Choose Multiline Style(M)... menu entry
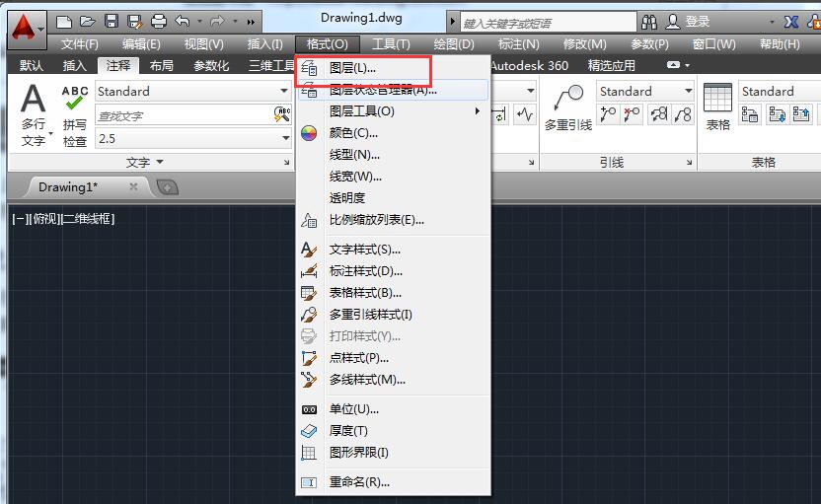Viewport: 821px width, 504px height. (x=393, y=380)
